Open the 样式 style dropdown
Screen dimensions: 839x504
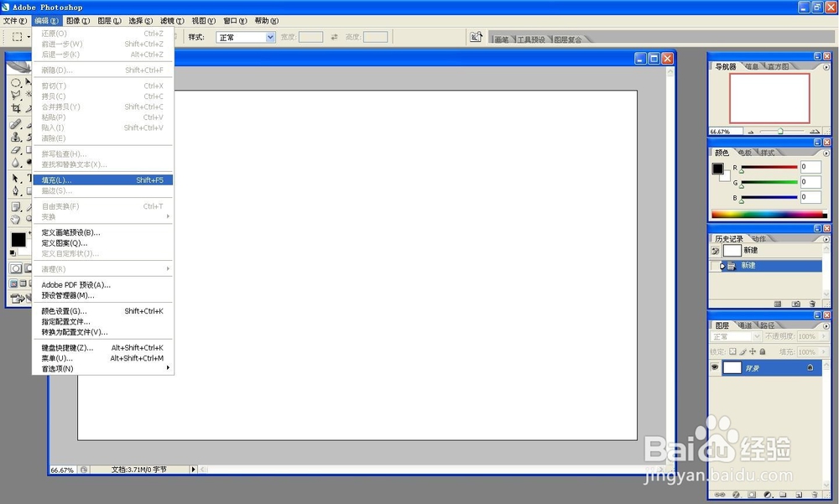tap(270, 37)
